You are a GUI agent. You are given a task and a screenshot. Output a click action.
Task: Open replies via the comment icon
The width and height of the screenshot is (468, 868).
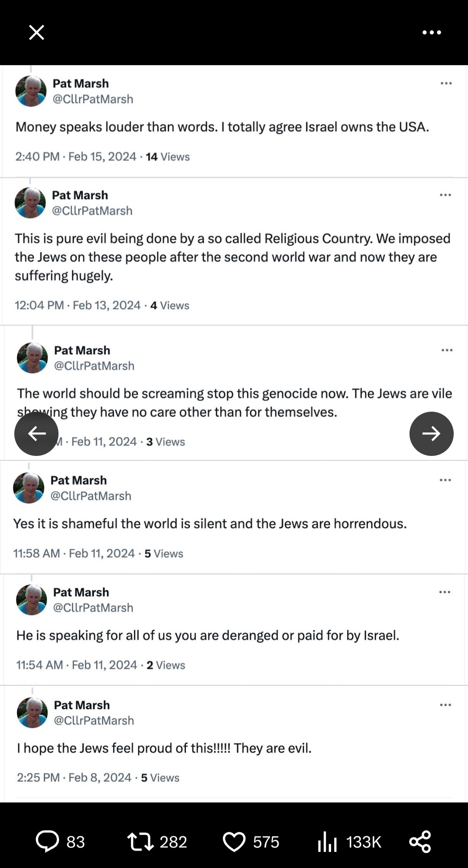(x=48, y=842)
